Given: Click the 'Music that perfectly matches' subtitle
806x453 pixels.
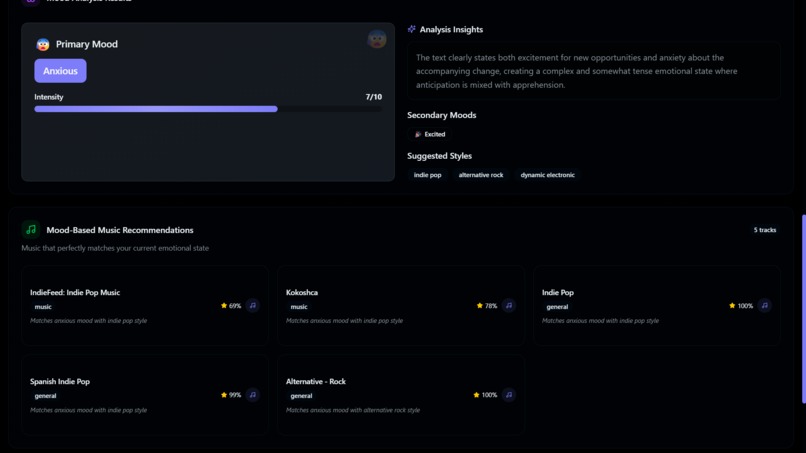Looking at the screenshot, I should pos(115,248).
